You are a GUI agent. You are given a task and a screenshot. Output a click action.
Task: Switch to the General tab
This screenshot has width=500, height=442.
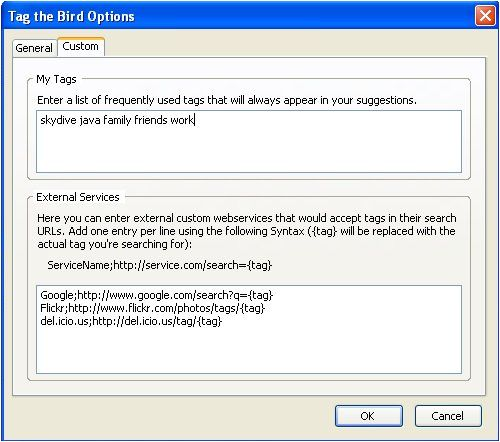tap(34, 48)
